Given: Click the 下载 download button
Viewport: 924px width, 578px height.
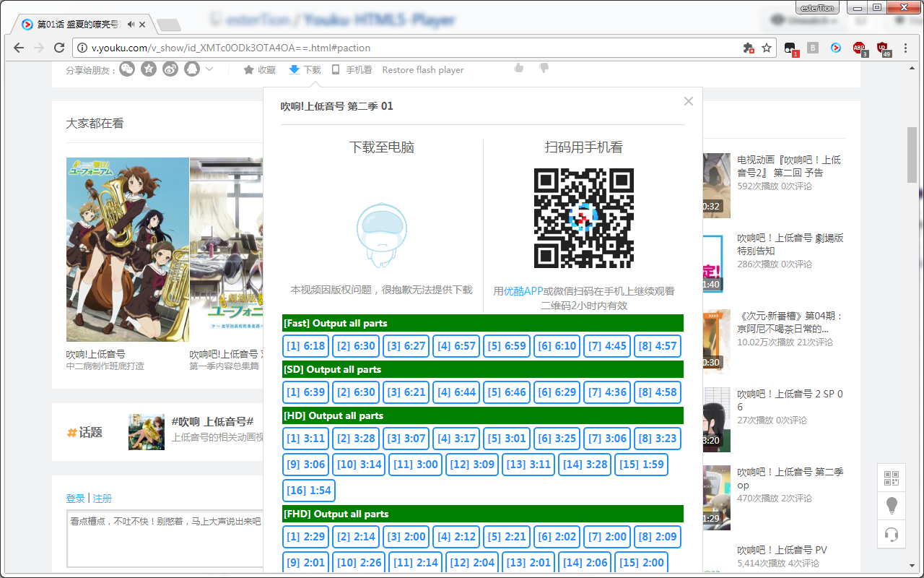Looking at the screenshot, I should 305,70.
